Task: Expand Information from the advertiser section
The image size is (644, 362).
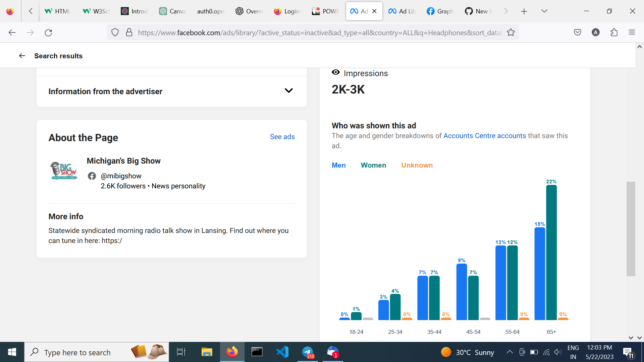Action: [288, 91]
